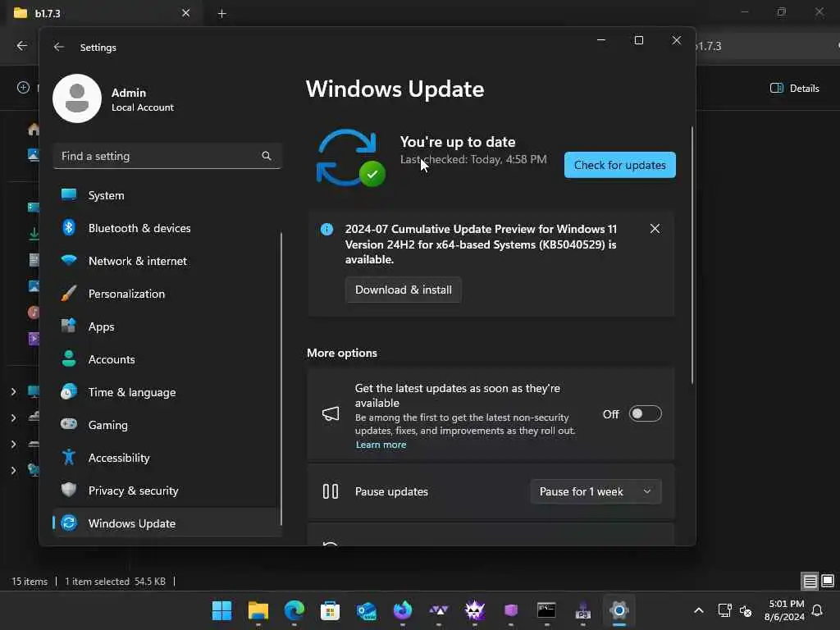Go to Network & internet settings
The image size is (840, 630).
tap(167, 261)
